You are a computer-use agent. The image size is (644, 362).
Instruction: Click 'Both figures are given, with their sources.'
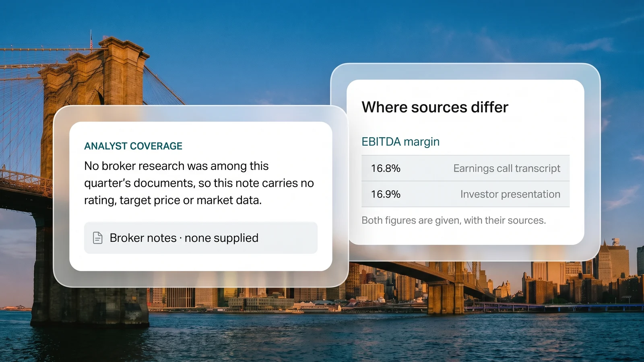[454, 220]
